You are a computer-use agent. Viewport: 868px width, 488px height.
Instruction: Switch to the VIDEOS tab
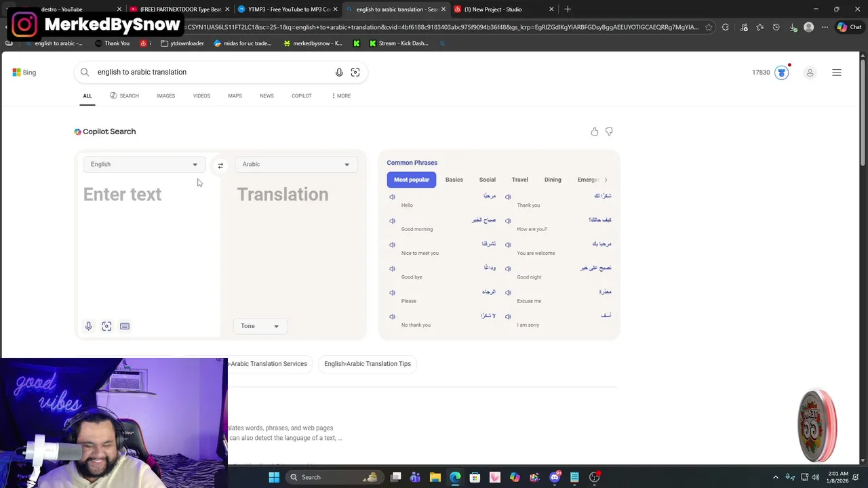[201, 96]
